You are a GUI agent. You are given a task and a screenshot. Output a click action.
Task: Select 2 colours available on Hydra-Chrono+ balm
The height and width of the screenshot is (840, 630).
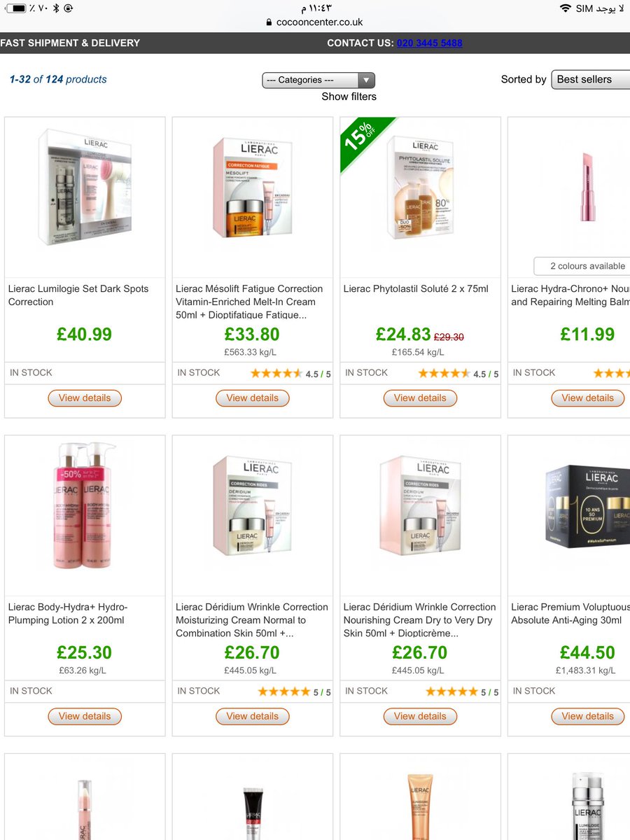click(x=582, y=266)
